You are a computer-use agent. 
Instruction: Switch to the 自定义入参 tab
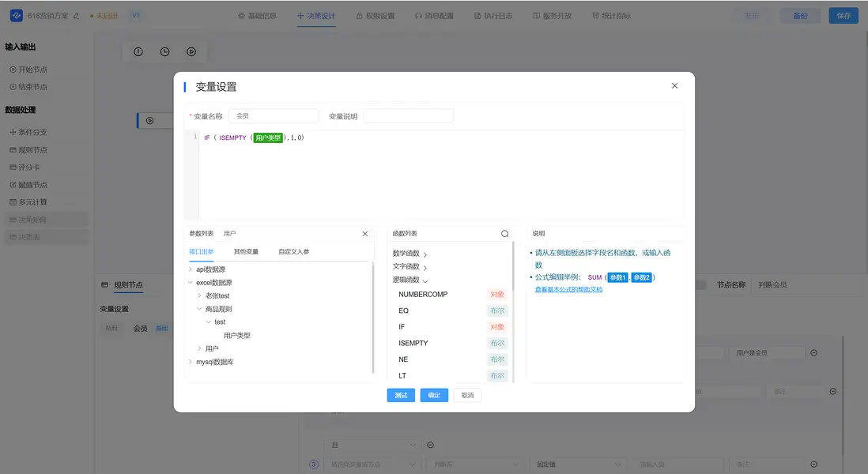pyautogui.click(x=294, y=252)
